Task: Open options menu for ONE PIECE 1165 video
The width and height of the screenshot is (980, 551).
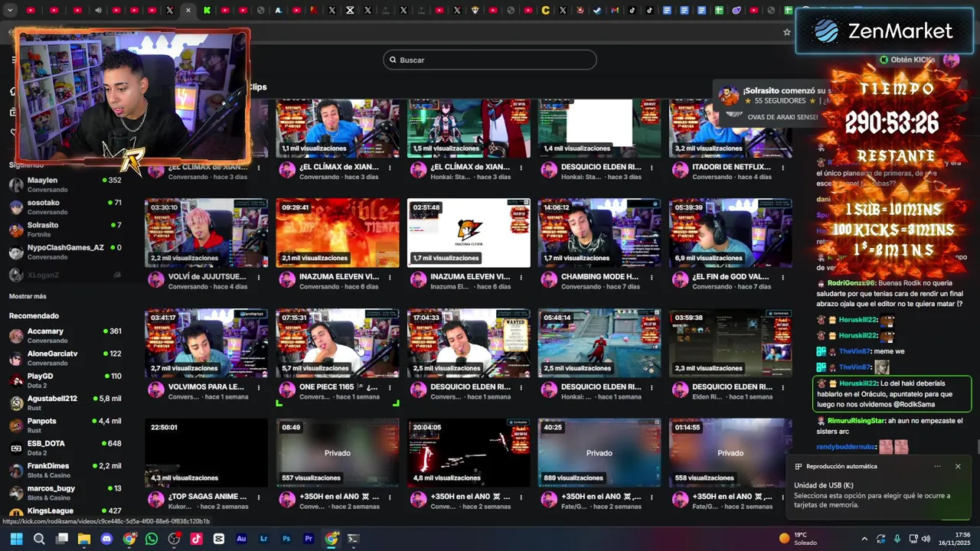Action: (x=390, y=387)
